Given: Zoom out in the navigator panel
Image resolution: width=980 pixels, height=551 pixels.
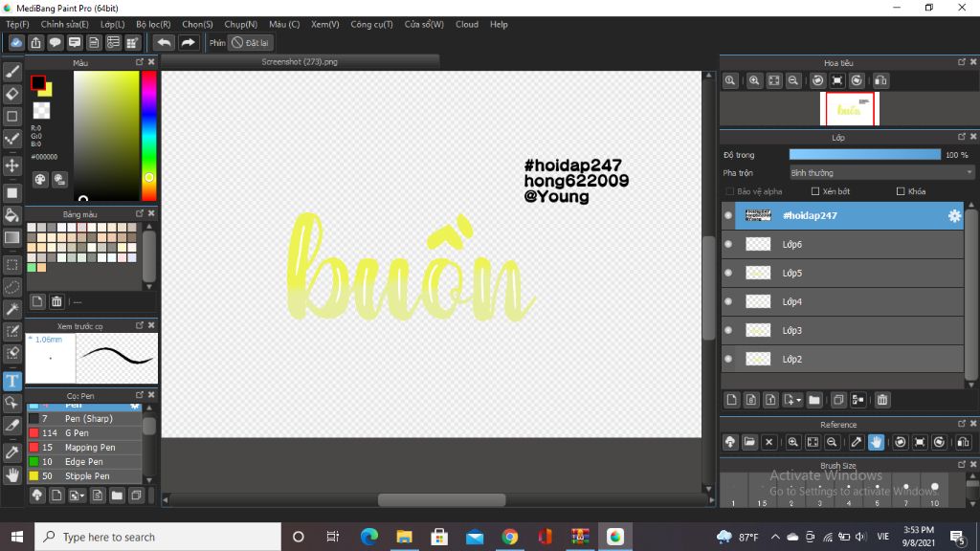Looking at the screenshot, I should (x=793, y=80).
